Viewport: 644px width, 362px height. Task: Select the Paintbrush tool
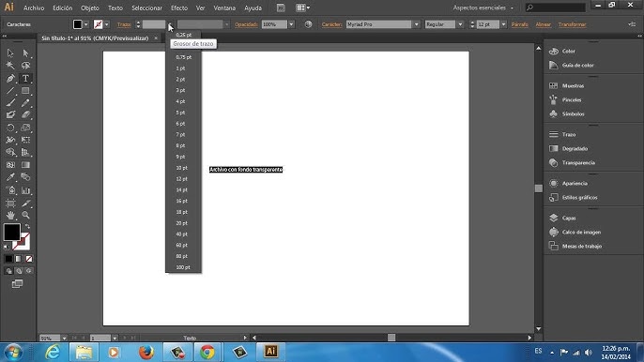[10, 102]
